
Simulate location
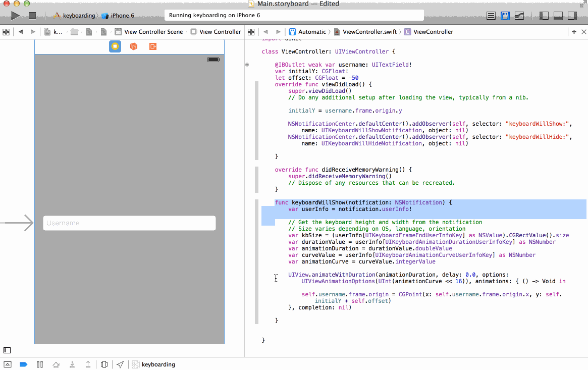[x=120, y=364]
